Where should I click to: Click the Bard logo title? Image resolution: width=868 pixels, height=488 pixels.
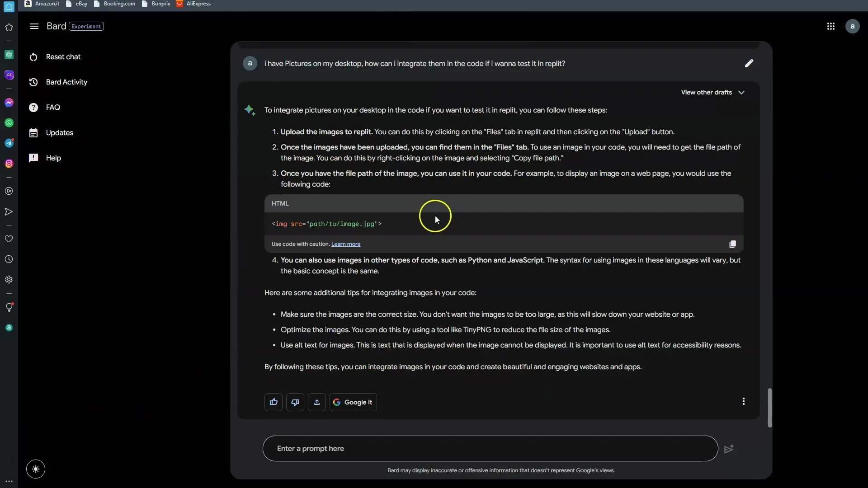coord(56,26)
